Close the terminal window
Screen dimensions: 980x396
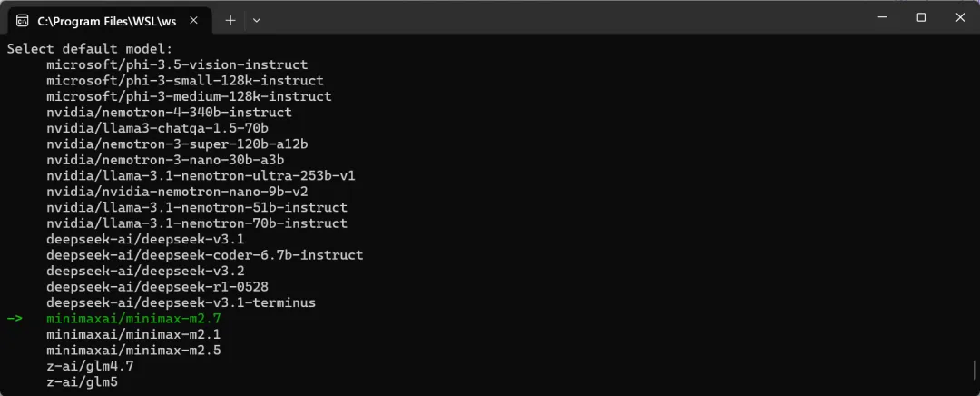coord(960,17)
